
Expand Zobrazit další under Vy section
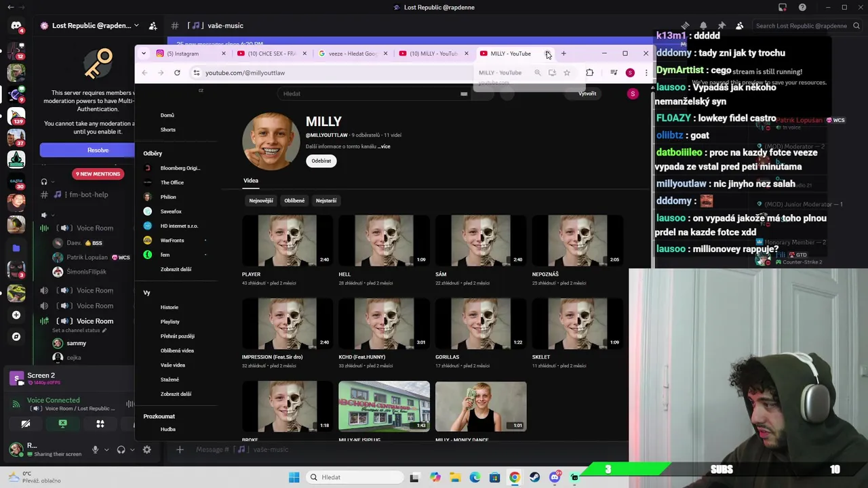coord(176,394)
